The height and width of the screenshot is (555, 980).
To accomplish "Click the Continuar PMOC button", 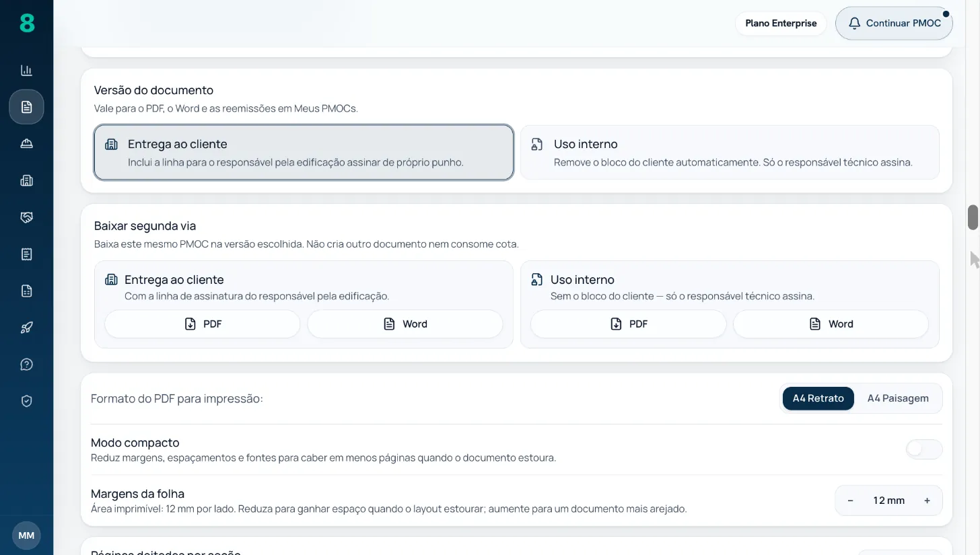I will point(894,24).
